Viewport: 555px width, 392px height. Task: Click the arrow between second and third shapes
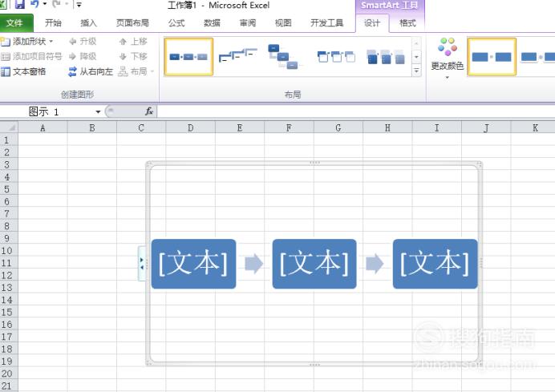375,264
